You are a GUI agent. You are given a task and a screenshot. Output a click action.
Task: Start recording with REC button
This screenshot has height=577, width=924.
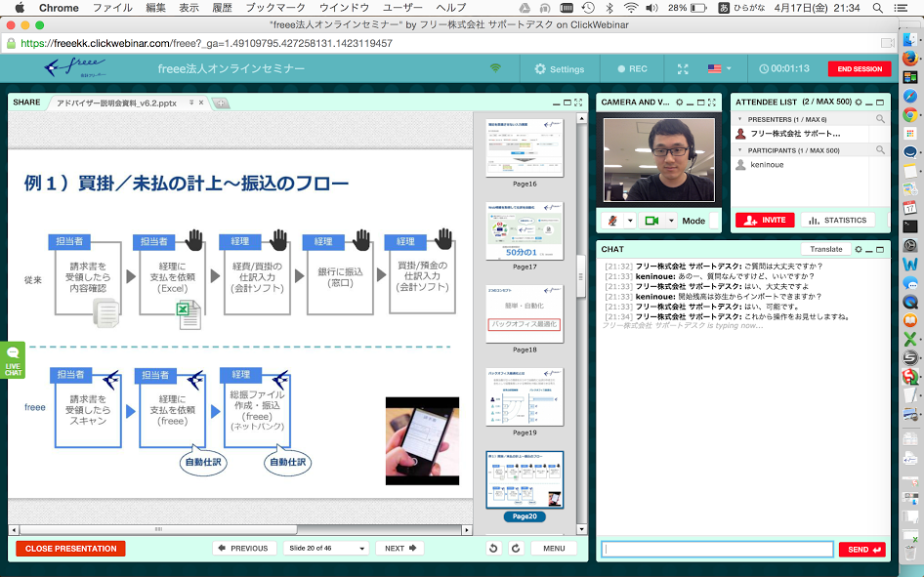[632, 69]
